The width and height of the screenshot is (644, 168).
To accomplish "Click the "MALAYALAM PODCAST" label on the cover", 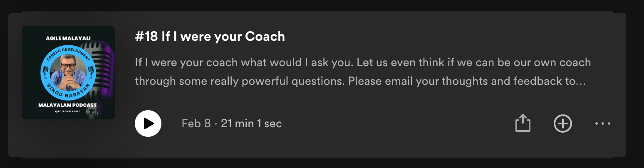I will click(x=67, y=105).
